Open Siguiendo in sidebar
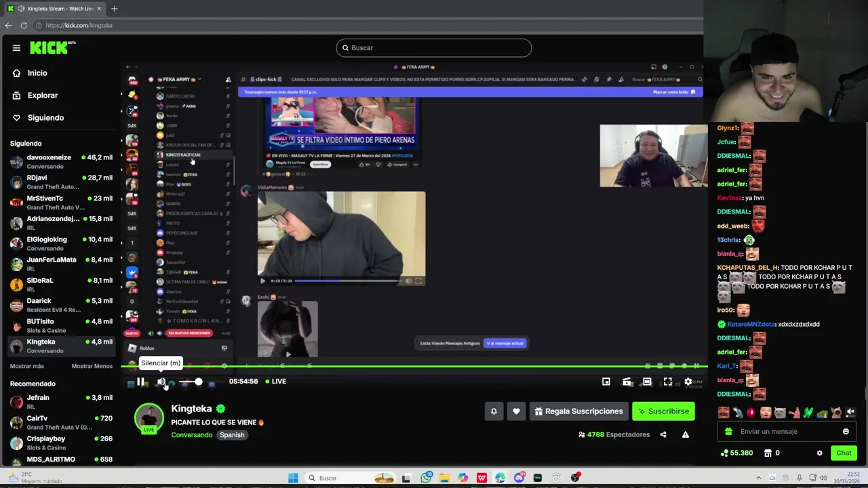 coord(45,118)
